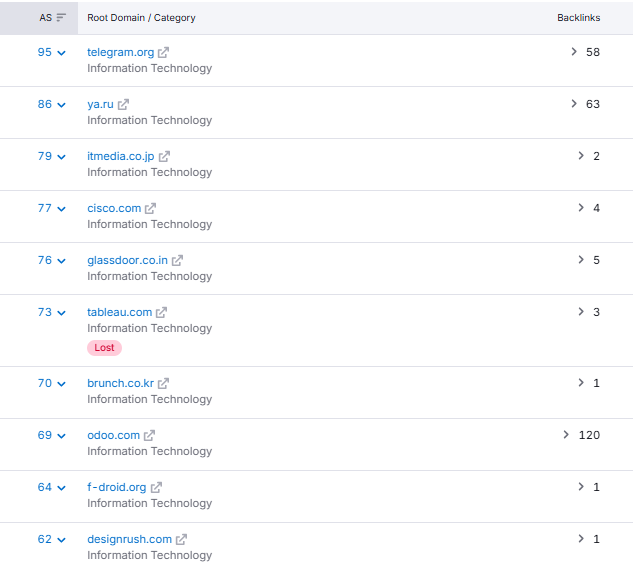
Task: Open the tableau.com domain link
Action: point(119,312)
